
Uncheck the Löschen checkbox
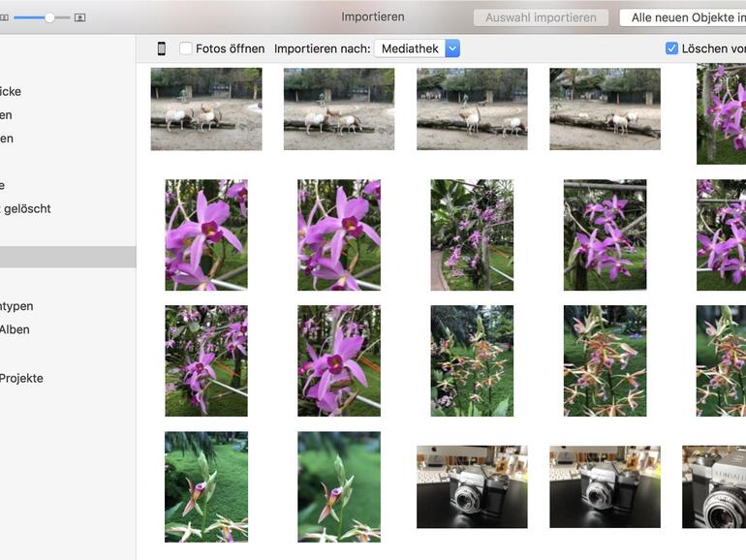[x=671, y=48]
